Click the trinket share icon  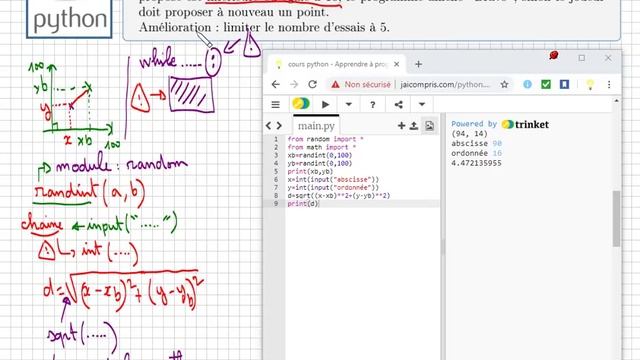point(398,105)
